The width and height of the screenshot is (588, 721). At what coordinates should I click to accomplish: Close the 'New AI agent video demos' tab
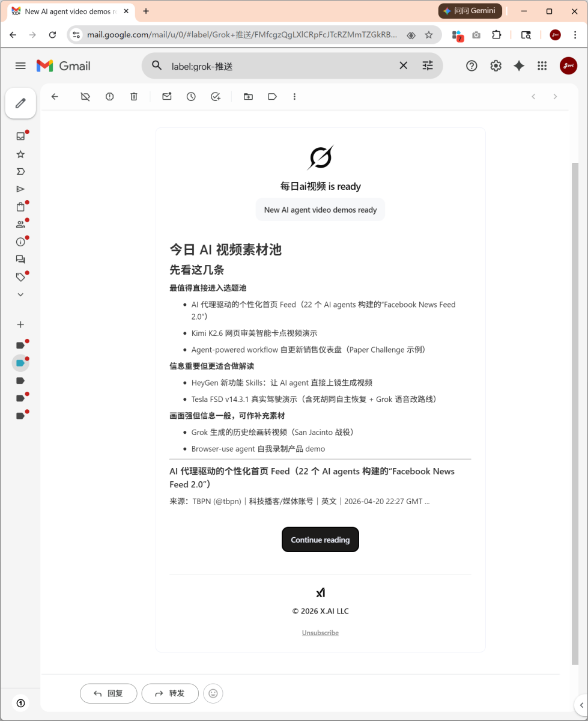[x=125, y=11]
